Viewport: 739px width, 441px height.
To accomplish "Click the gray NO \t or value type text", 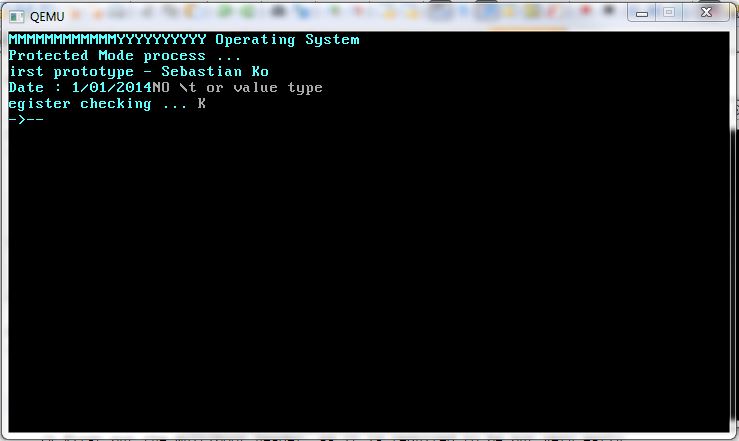I will (238, 88).
